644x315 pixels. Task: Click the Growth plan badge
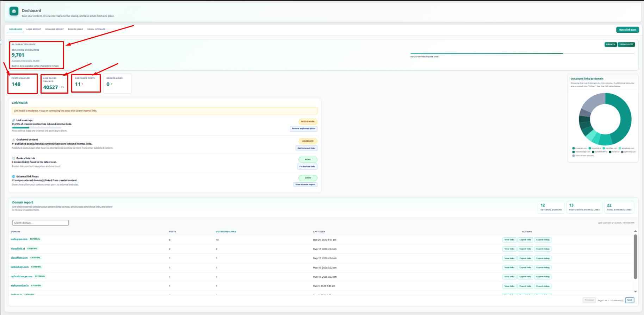click(611, 44)
